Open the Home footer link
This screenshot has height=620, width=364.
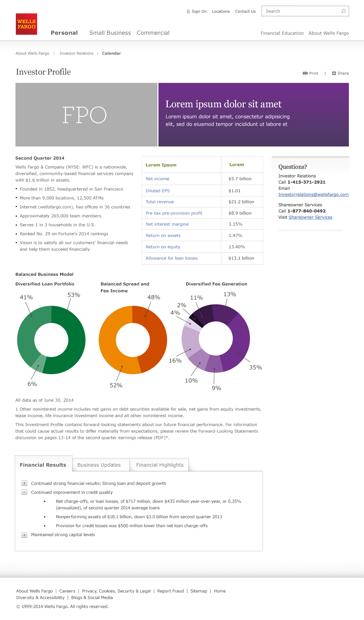(220, 591)
